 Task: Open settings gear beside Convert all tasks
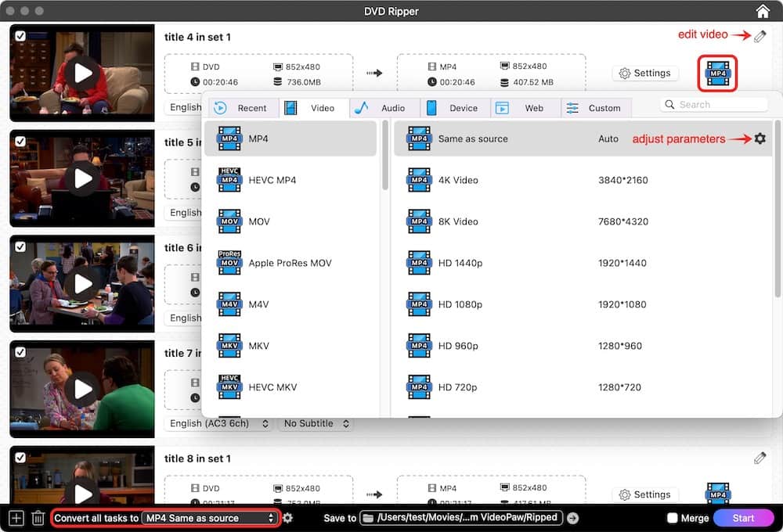(x=288, y=518)
